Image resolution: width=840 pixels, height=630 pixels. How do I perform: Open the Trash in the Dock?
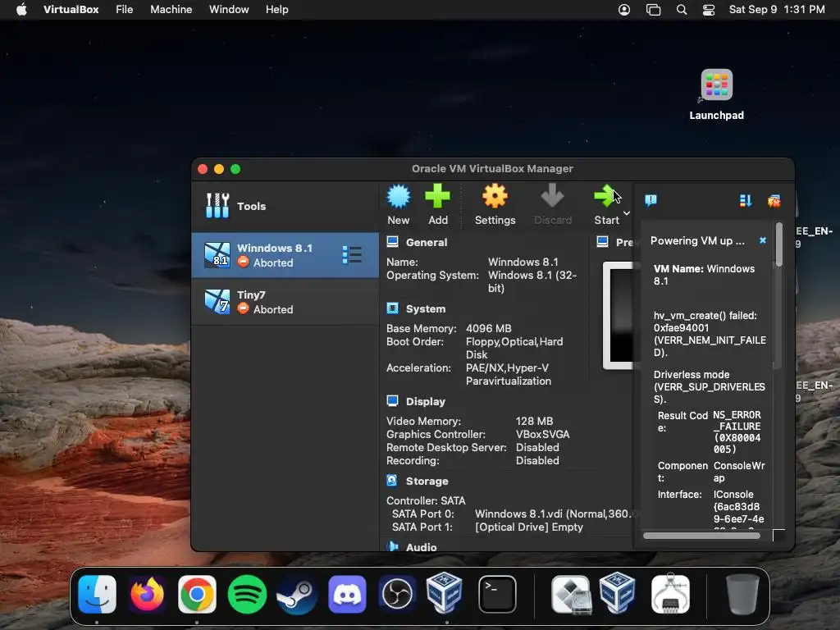pyautogui.click(x=742, y=594)
